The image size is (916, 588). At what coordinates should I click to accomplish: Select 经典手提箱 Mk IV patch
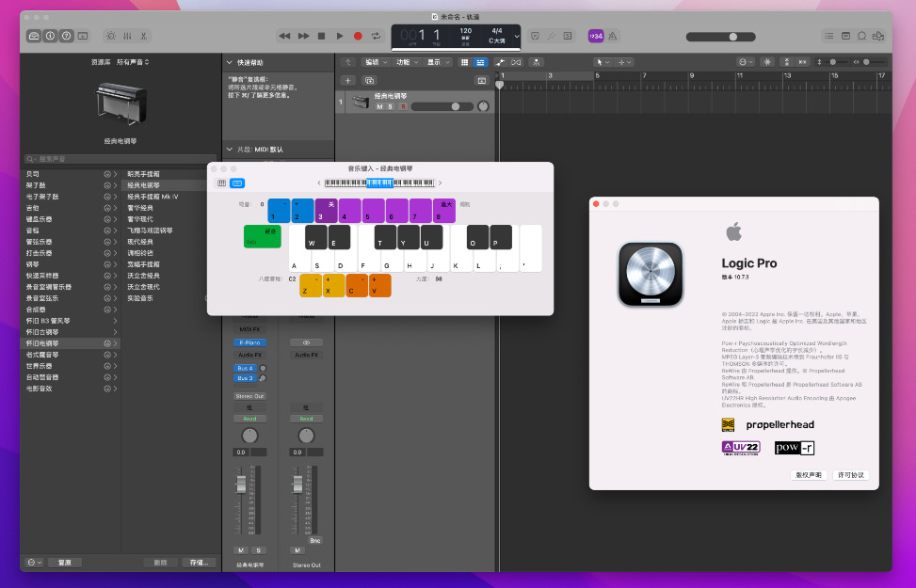pos(153,197)
